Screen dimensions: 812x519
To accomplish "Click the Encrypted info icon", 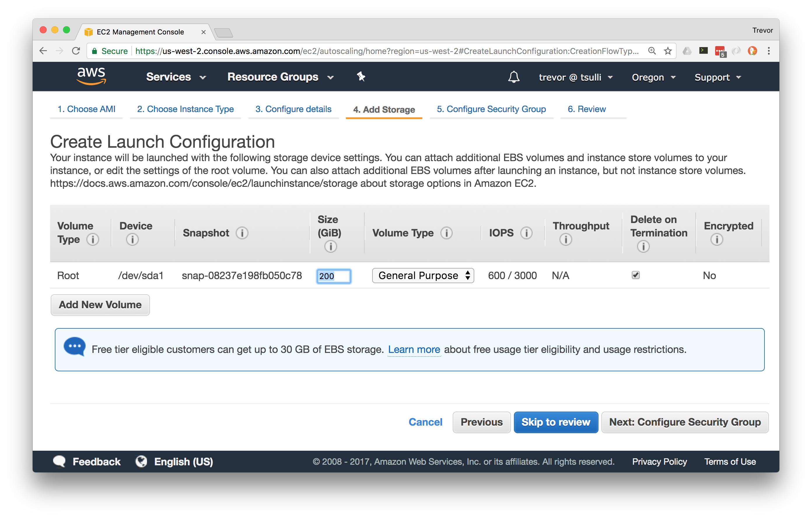I will pos(717,240).
